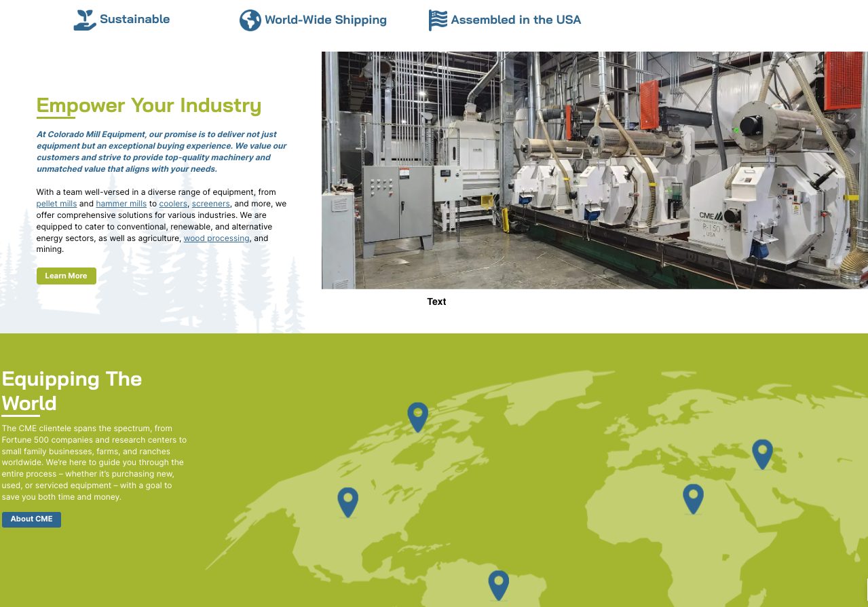Click the 'World-Wide Shipping' label text
Image resolution: width=868 pixels, height=607 pixels.
tap(325, 20)
